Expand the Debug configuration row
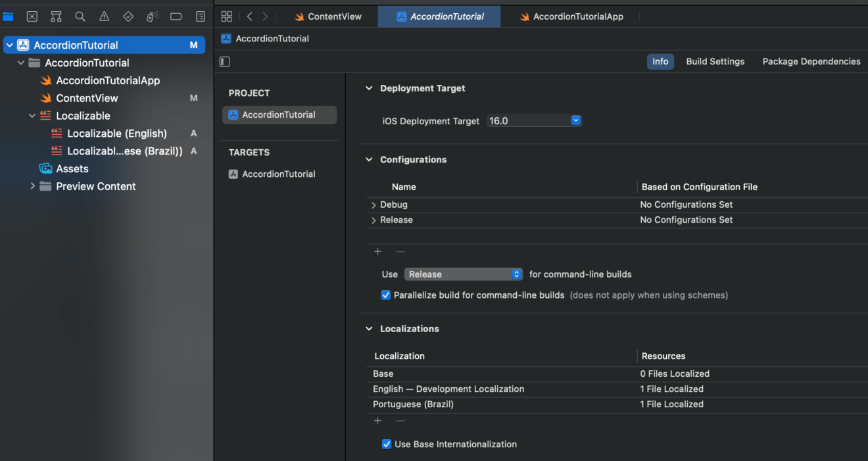The image size is (868, 461). tap(373, 205)
